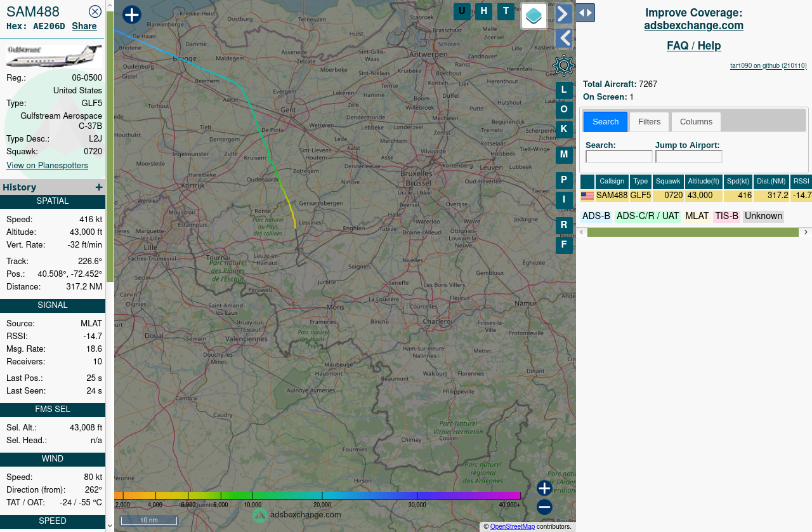Toggle the K map option button
The height and width of the screenshot is (532, 812).
[x=564, y=130]
